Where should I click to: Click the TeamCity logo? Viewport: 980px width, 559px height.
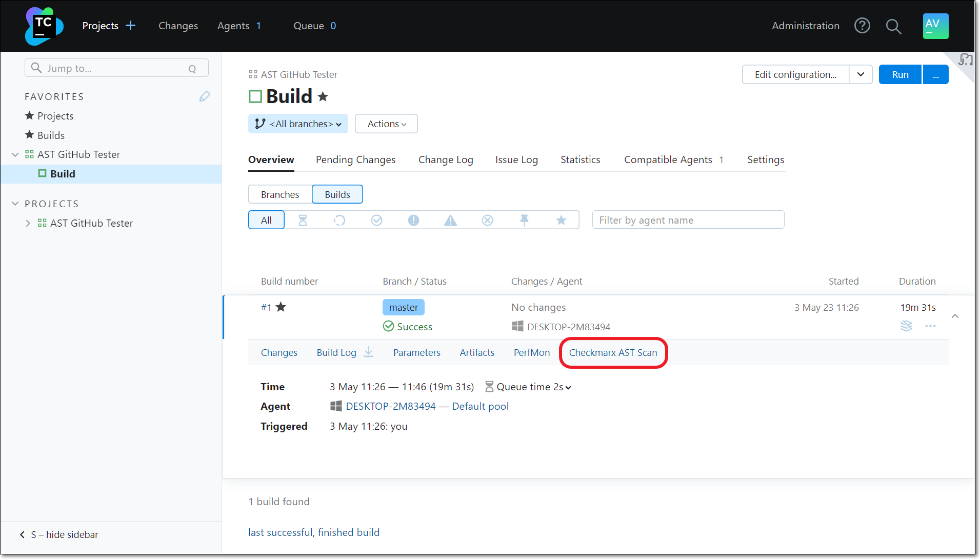click(44, 26)
